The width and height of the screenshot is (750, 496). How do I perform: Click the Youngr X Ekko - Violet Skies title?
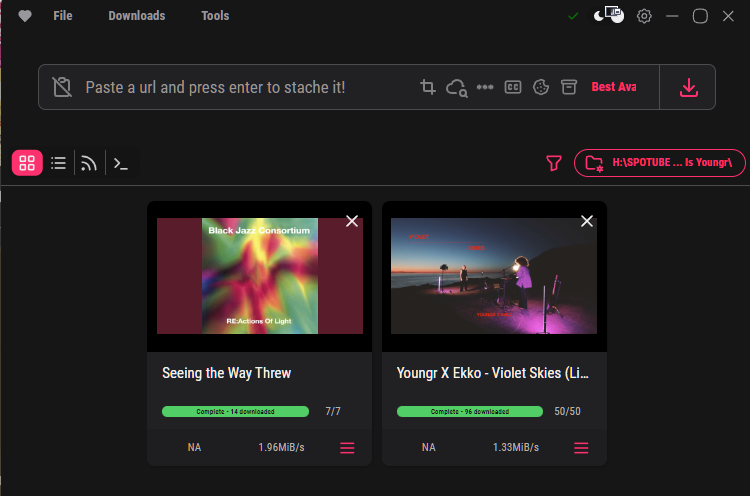[x=492, y=373]
